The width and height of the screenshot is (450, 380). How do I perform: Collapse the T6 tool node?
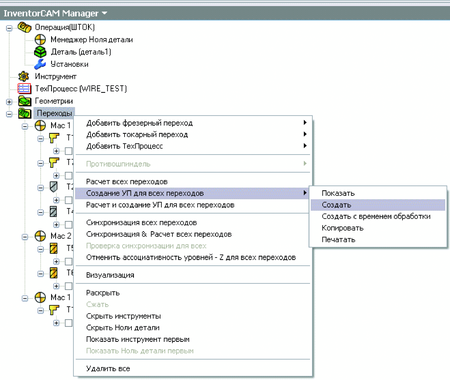pos(41,273)
